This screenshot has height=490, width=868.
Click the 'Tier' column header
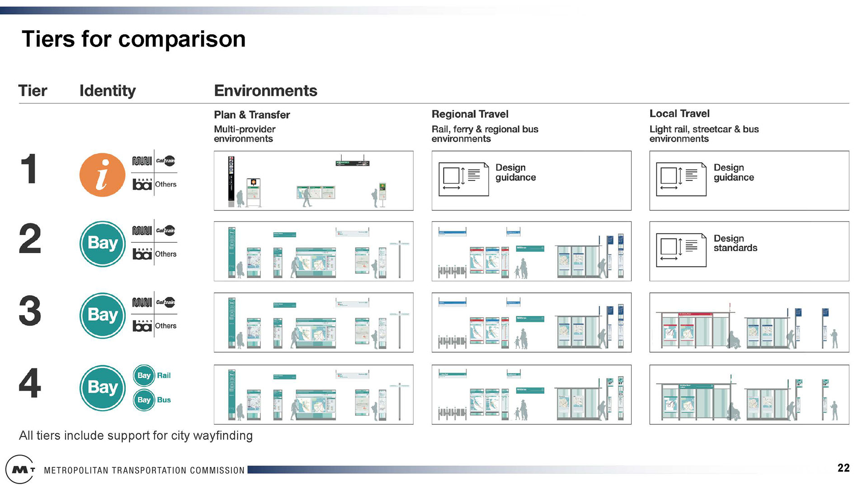(33, 91)
